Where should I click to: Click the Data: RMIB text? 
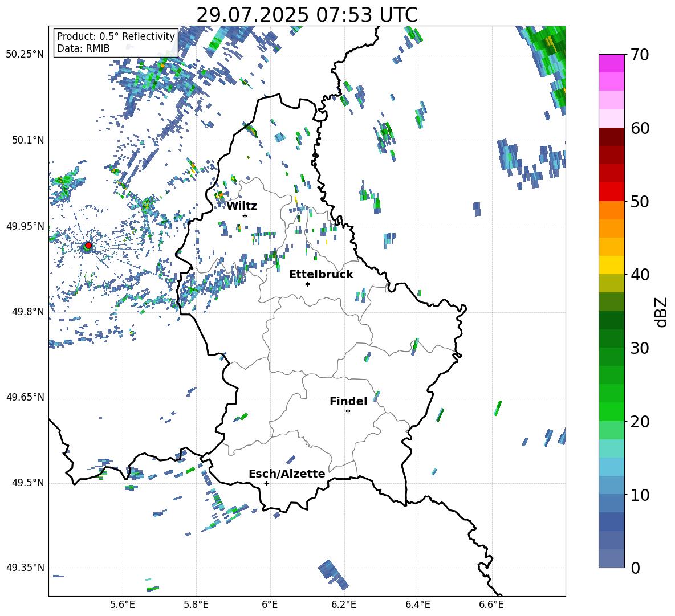[x=83, y=48]
